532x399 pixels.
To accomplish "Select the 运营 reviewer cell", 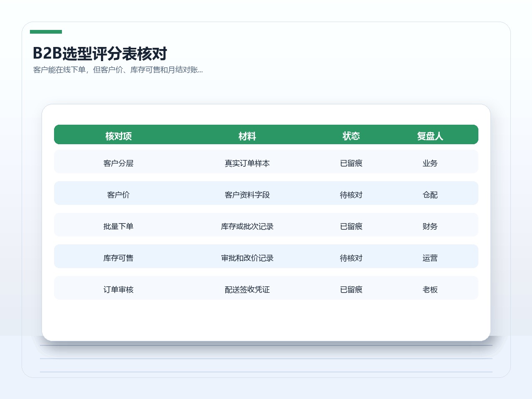I will 430,258.
